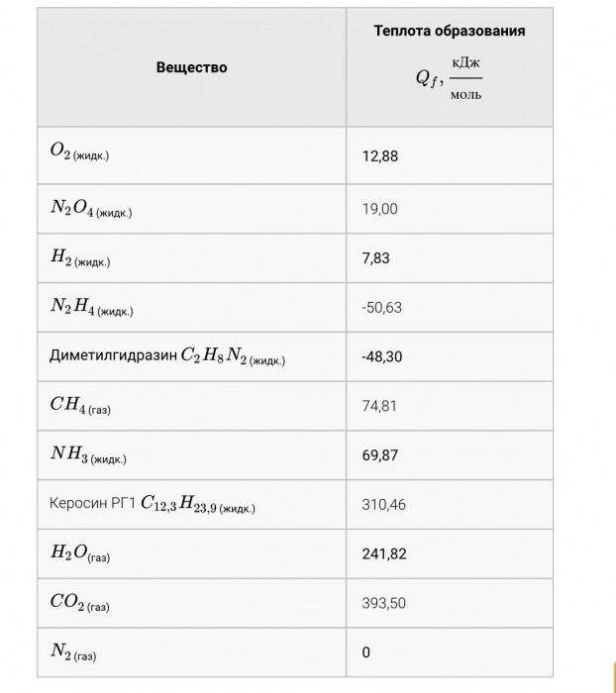616x693 pixels.
Task: Select the value 7,83 cell
Action: 450,258
